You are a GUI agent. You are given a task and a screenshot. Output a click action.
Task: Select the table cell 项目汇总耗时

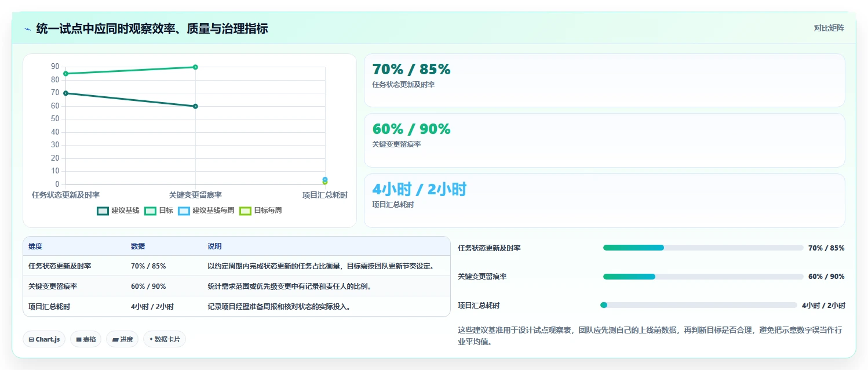click(x=49, y=307)
